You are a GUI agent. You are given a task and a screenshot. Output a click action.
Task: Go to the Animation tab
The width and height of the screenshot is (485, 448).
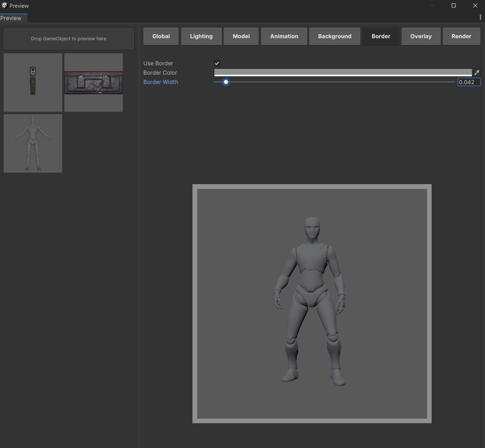tap(284, 36)
